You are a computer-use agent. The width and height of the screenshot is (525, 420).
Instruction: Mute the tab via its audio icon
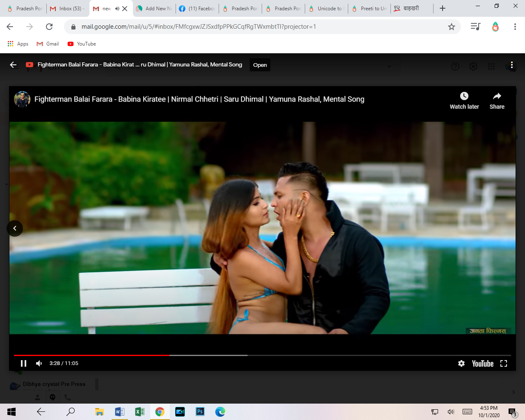click(117, 8)
